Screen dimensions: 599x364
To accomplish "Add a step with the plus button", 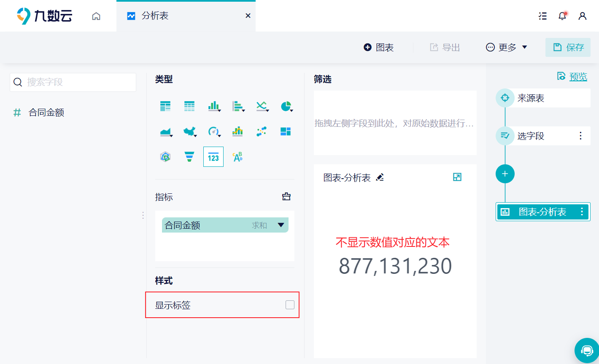I will click(505, 174).
